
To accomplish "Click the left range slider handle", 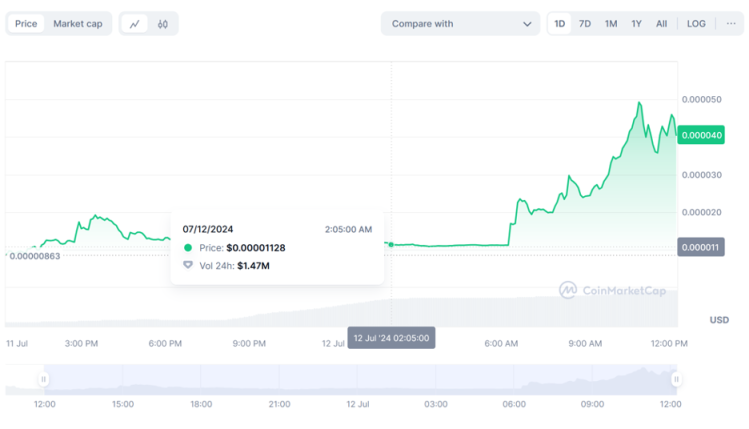I will 44,379.
